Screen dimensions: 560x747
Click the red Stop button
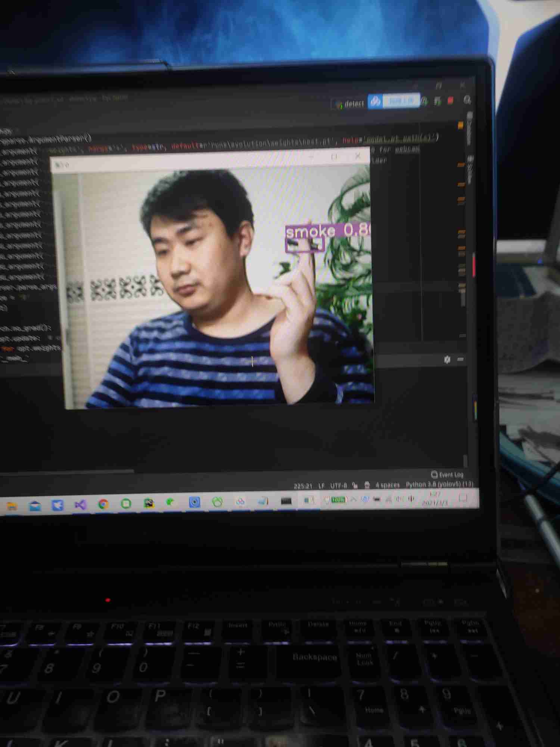451,100
